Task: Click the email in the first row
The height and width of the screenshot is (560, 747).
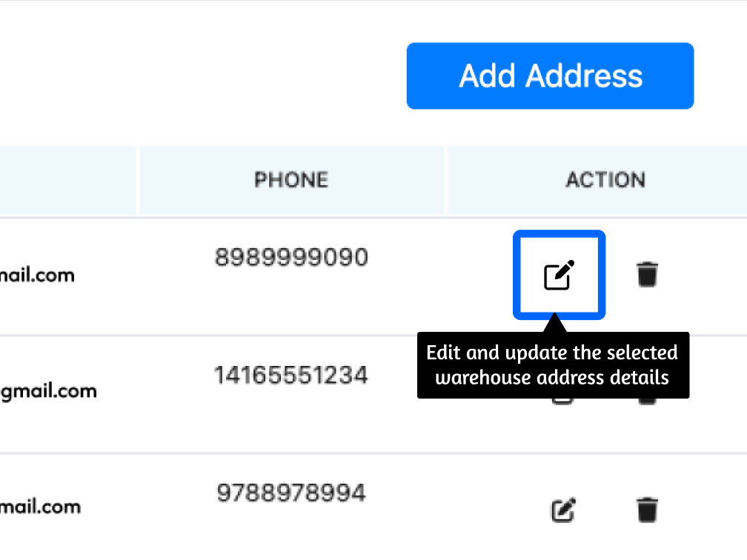Action: click(x=37, y=276)
